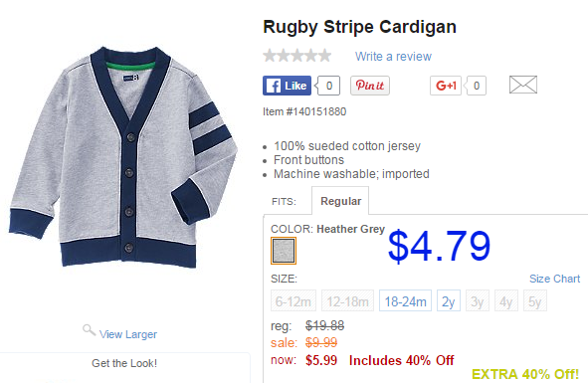This screenshot has height=383, width=588.
Task: Switch to the Regular fits tab
Action: coord(340,201)
